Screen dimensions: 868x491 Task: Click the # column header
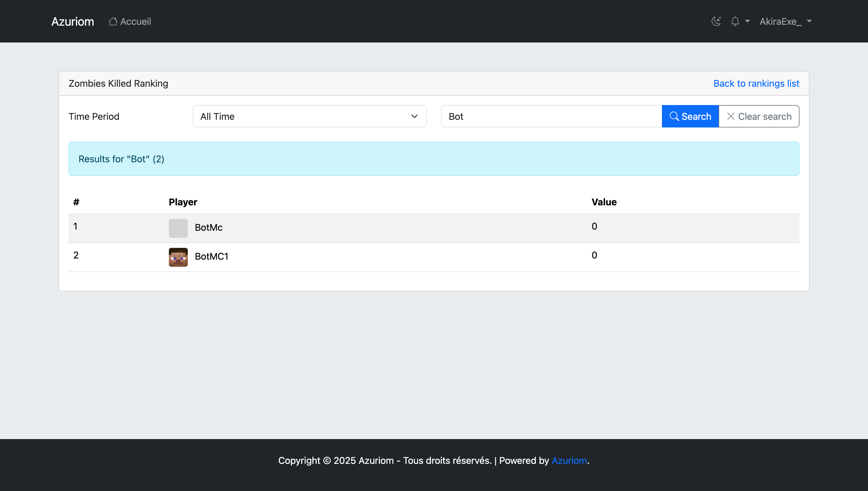(76, 202)
